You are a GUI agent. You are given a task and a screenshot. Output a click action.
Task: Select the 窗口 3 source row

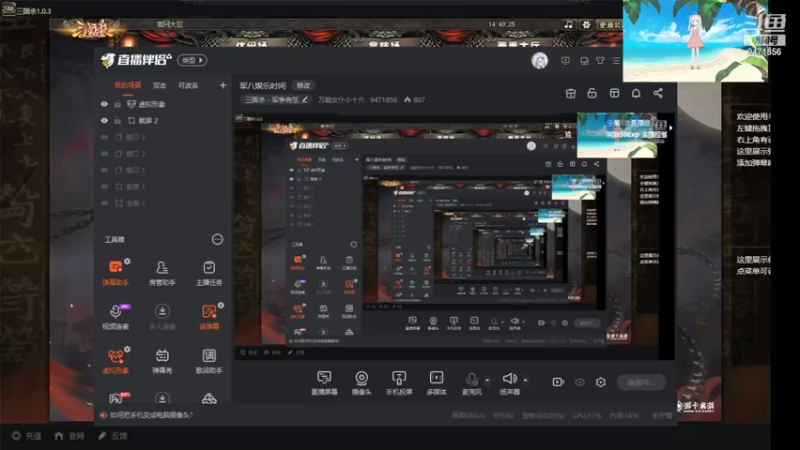coord(163,137)
